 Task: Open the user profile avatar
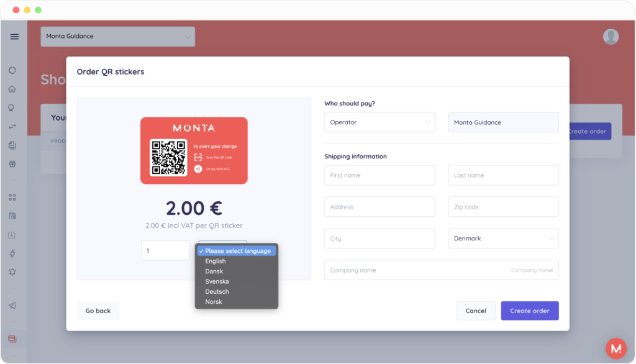coord(611,37)
